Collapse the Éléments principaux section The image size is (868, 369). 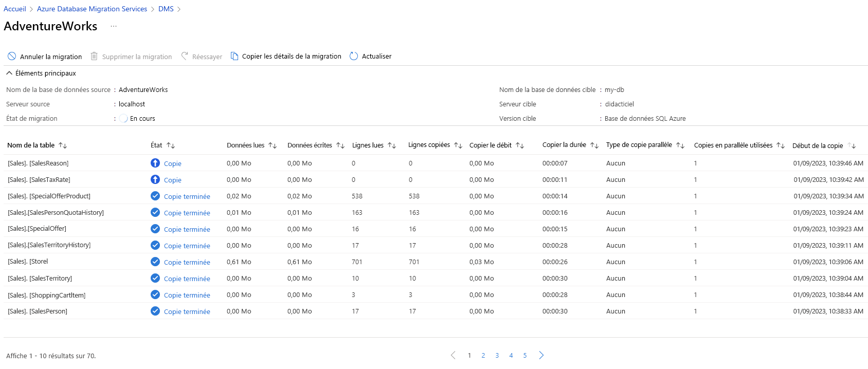(9, 73)
